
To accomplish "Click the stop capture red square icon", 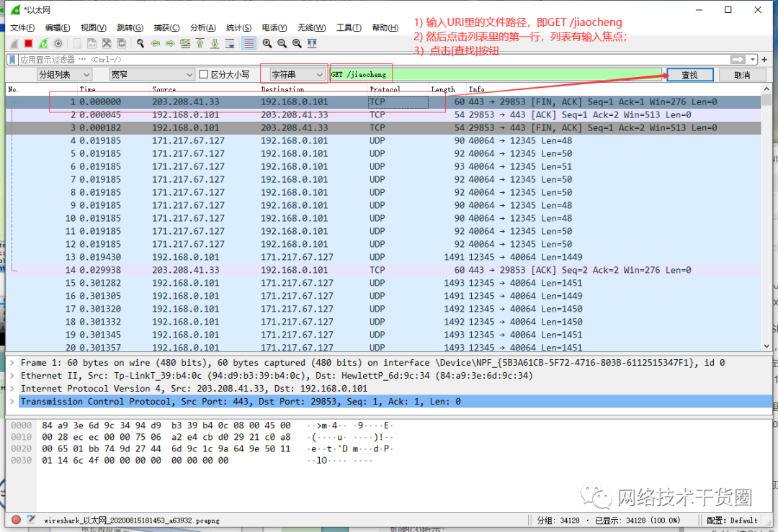I will pyautogui.click(x=28, y=42).
